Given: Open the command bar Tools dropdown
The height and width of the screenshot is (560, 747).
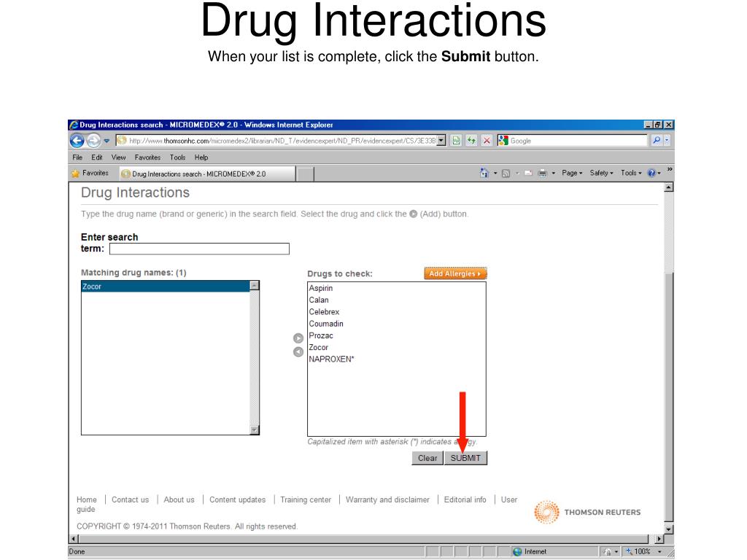Looking at the screenshot, I should pos(631,173).
